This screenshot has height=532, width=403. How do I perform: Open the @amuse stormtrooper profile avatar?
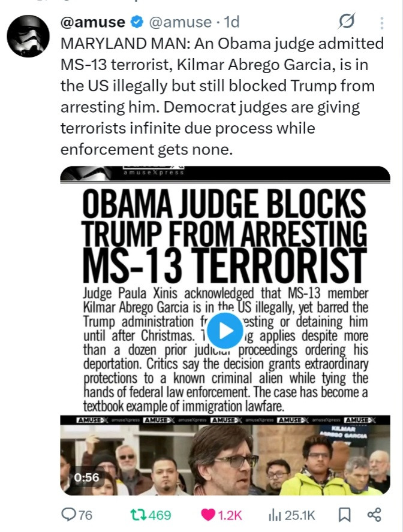click(28, 37)
